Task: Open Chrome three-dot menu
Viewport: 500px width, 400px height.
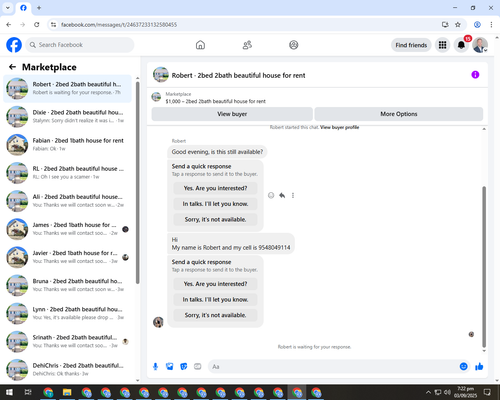Action: point(491,25)
